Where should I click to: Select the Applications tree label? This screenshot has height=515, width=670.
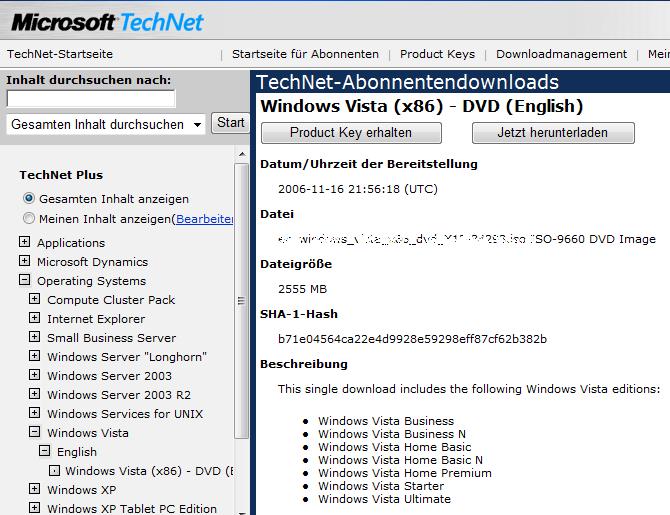[71, 243]
